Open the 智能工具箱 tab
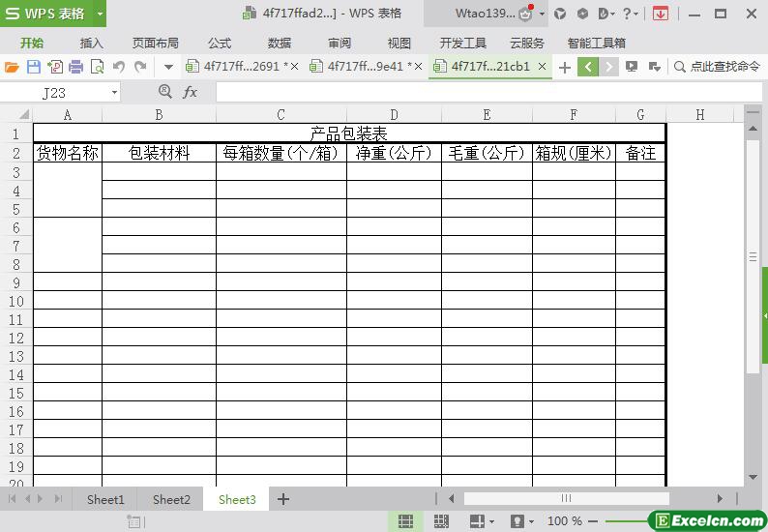Viewport: 768px width, 532px height. [x=596, y=44]
